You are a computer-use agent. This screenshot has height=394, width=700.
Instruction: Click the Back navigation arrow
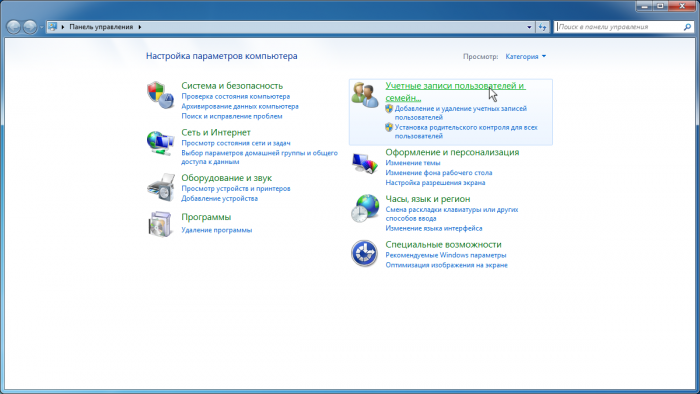click(x=14, y=27)
